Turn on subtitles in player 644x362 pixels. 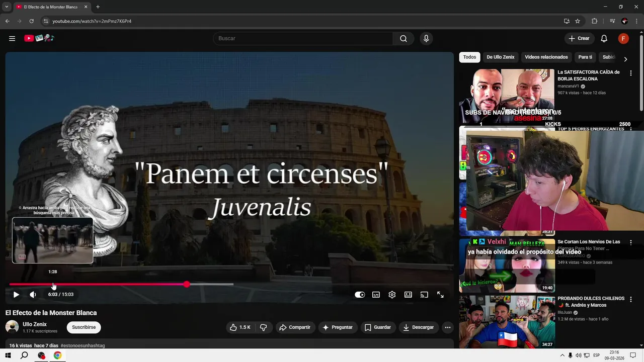(376, 295)
